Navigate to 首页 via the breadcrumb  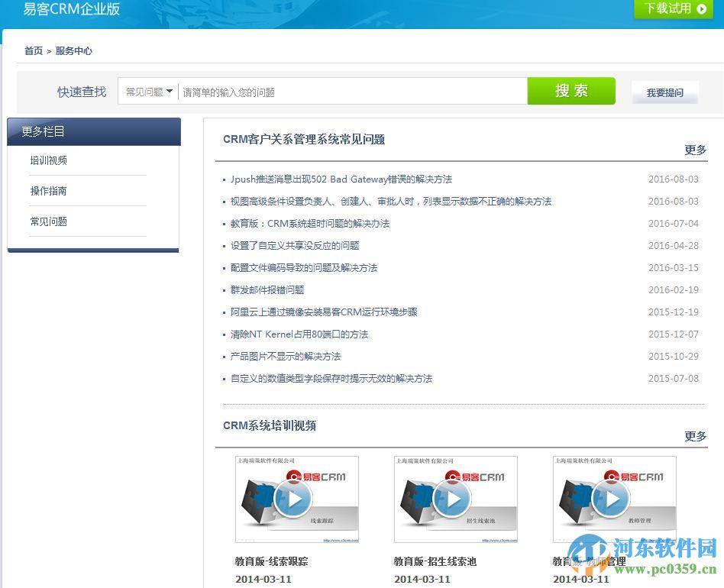[x=33, y=50]
